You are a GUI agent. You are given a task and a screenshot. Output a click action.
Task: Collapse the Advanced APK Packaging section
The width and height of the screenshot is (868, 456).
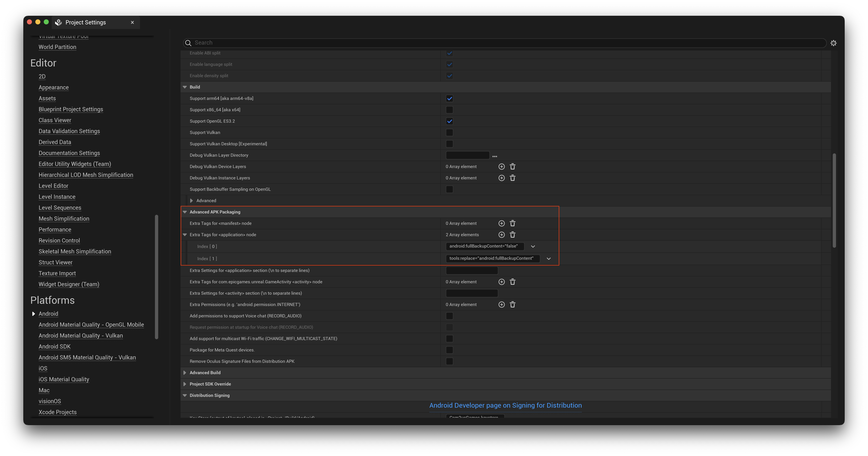(x=185, y=212)
